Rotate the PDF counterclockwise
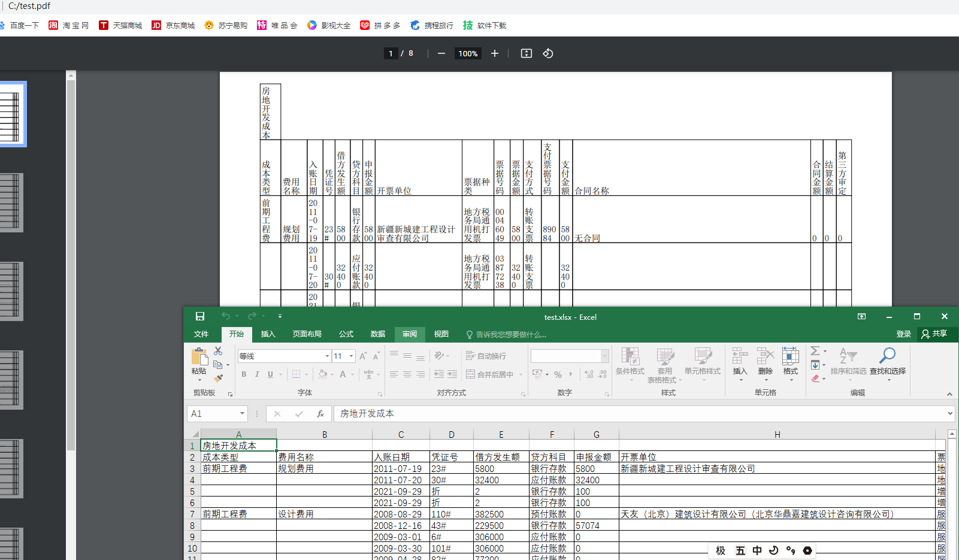Screen dimensions: 959x560 pyautogui.click(x=548, y=53)
